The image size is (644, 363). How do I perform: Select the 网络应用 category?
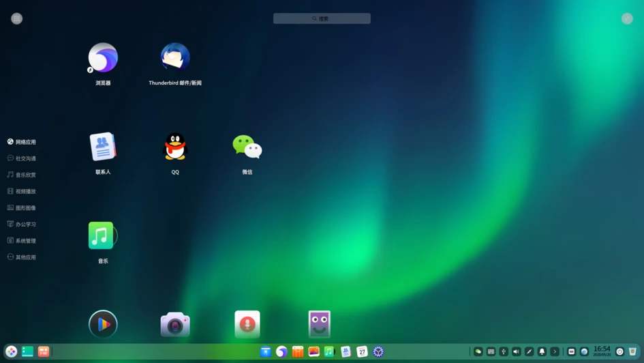pyautogui.click(x=21, y=142)
